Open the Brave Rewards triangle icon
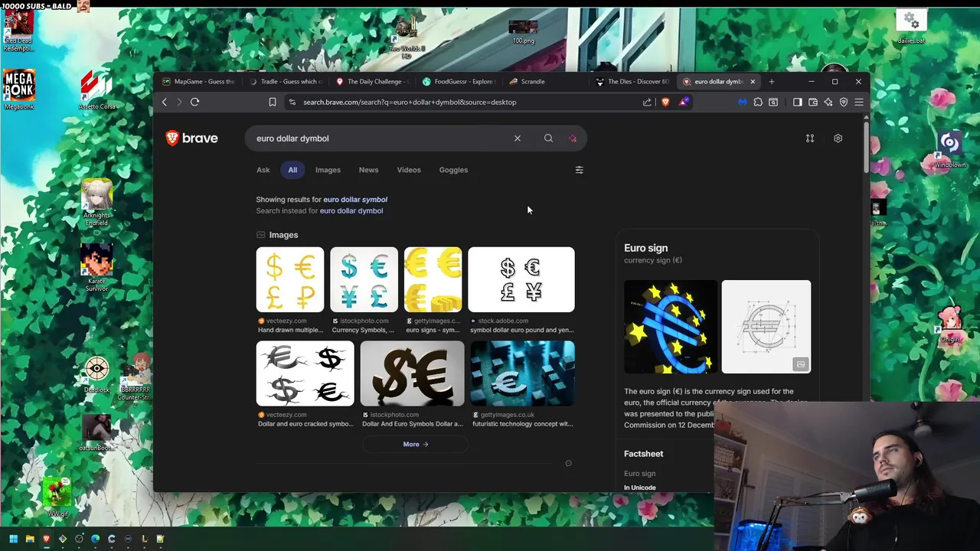Screen dimensions: 980x551 coord(684,102)
